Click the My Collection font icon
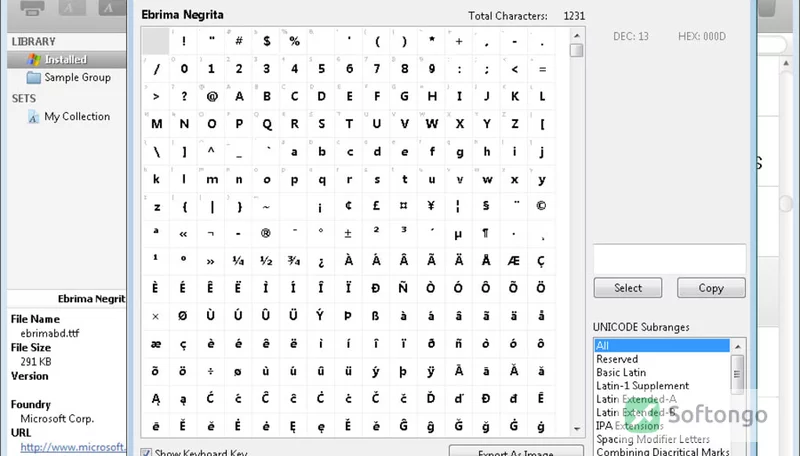Image resolution: width=800 pixels, height=456 pixels. pyautogui.click(x=33, y=117)
